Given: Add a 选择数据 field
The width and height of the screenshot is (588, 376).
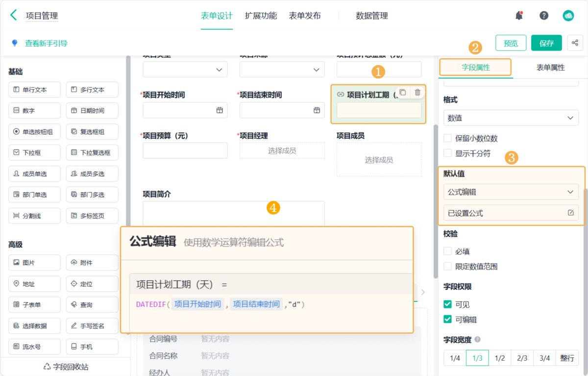Looking at the screenshot, I should point(34,326).
